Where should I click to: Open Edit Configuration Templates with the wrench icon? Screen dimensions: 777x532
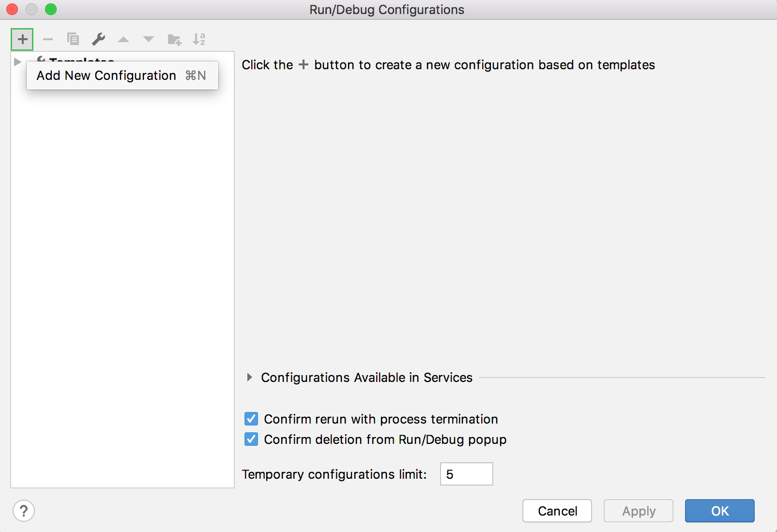pyautogui.click(x=98, y=39)
